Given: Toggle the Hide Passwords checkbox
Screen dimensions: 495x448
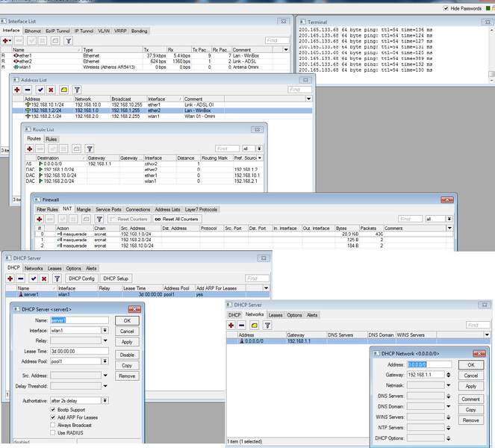Looking at the screenshot, I should coord(446,8).
